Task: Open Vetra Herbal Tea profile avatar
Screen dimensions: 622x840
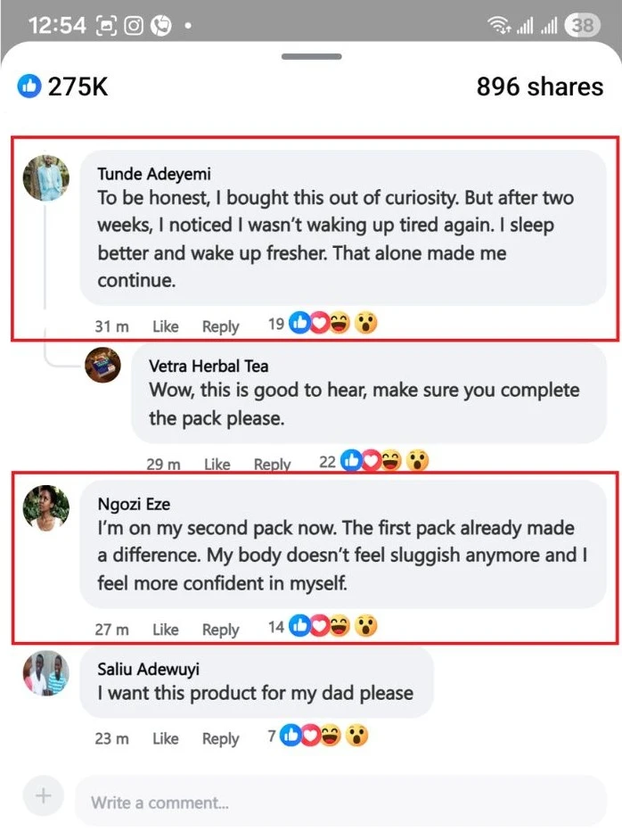Action: (x=102, y=366)
